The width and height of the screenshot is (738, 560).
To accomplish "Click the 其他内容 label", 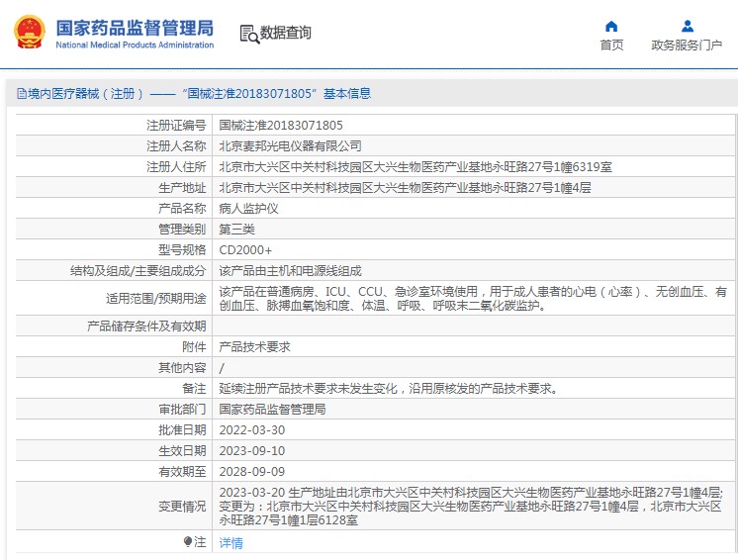I will click(182, 367).
